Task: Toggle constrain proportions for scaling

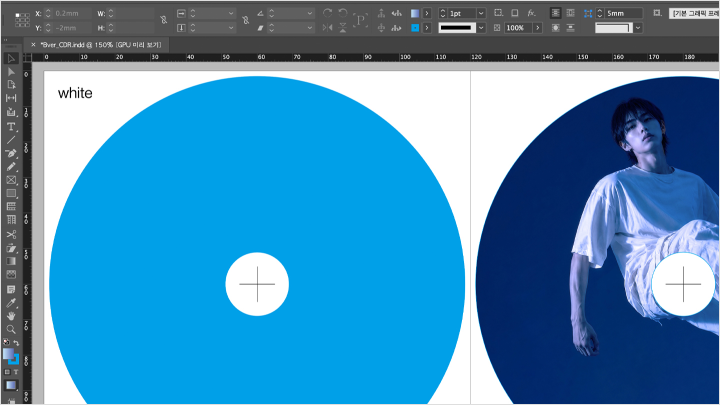Action: coord(246,20)
